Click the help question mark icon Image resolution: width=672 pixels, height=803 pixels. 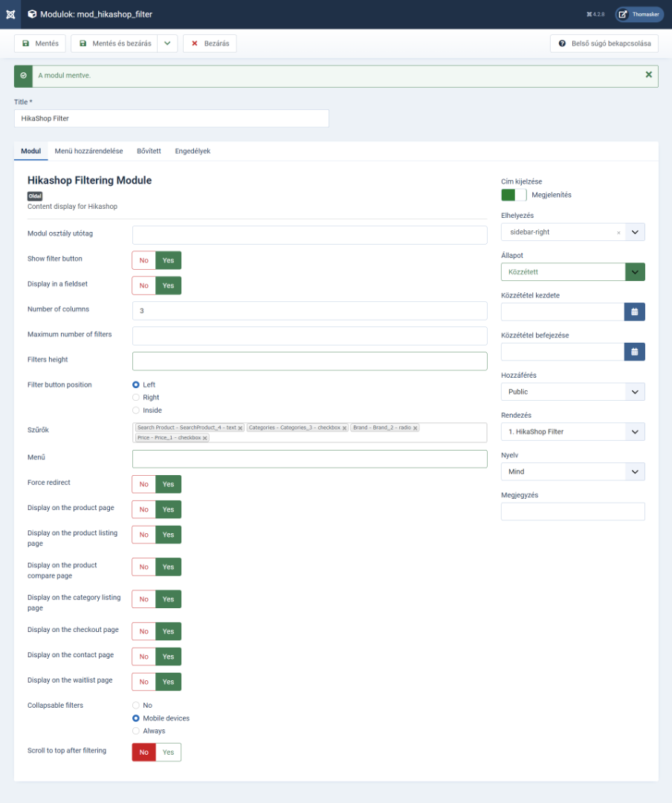pyautogui.click(x=562, y=44)
